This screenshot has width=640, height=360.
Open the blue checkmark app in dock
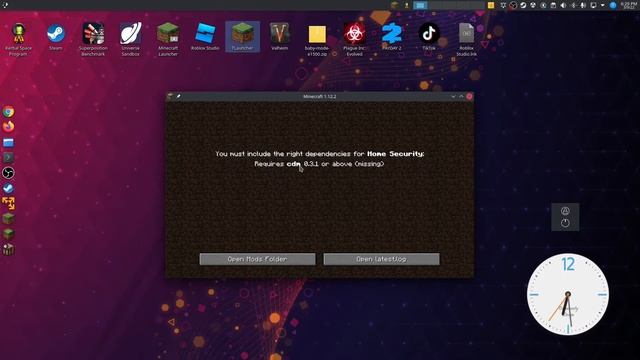point(8,188)
